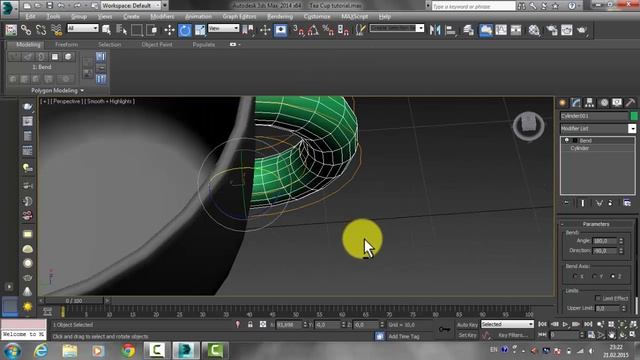640x360 pixels.
Task: Click the Rectangular Selection Region icon
Action: [137, 30]
